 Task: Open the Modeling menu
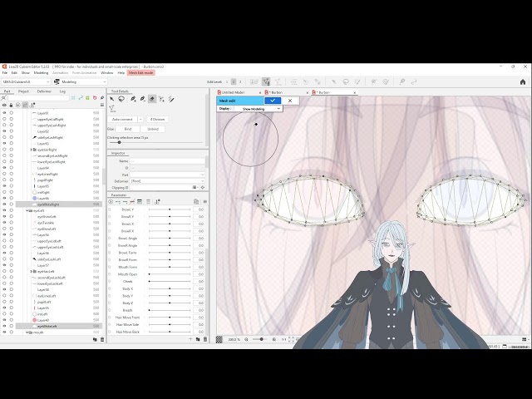pyautogui.click(x=41, y=72)
